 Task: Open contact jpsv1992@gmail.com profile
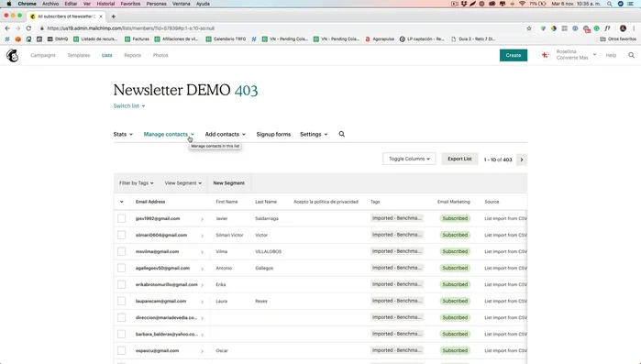(x=158, y=218)
